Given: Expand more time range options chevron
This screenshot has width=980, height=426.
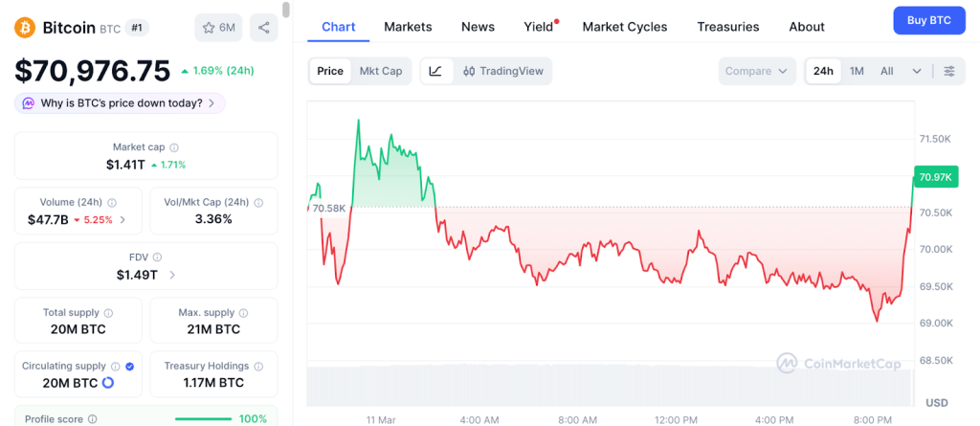Looking at the screenshot, I should click(917, 71).
